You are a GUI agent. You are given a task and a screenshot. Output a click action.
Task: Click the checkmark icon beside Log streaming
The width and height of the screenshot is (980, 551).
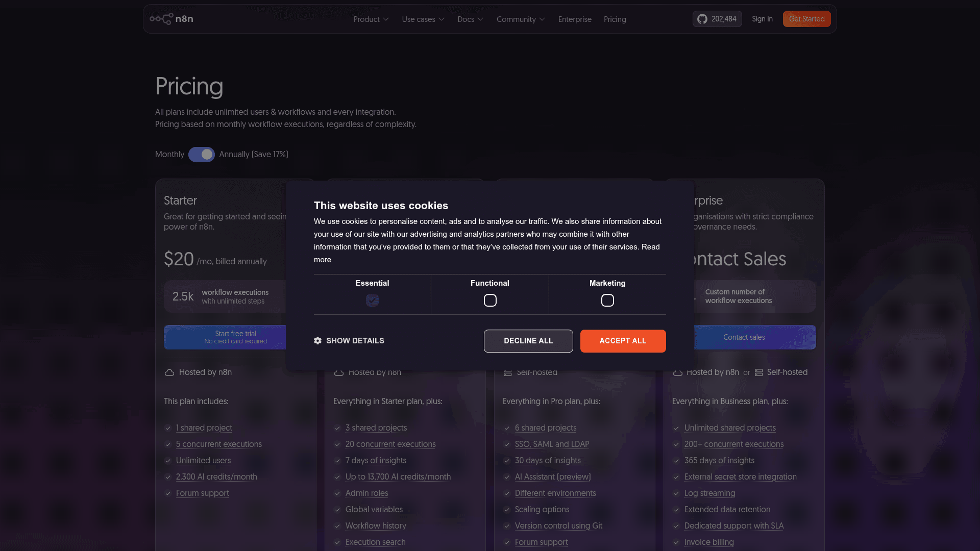676,493
